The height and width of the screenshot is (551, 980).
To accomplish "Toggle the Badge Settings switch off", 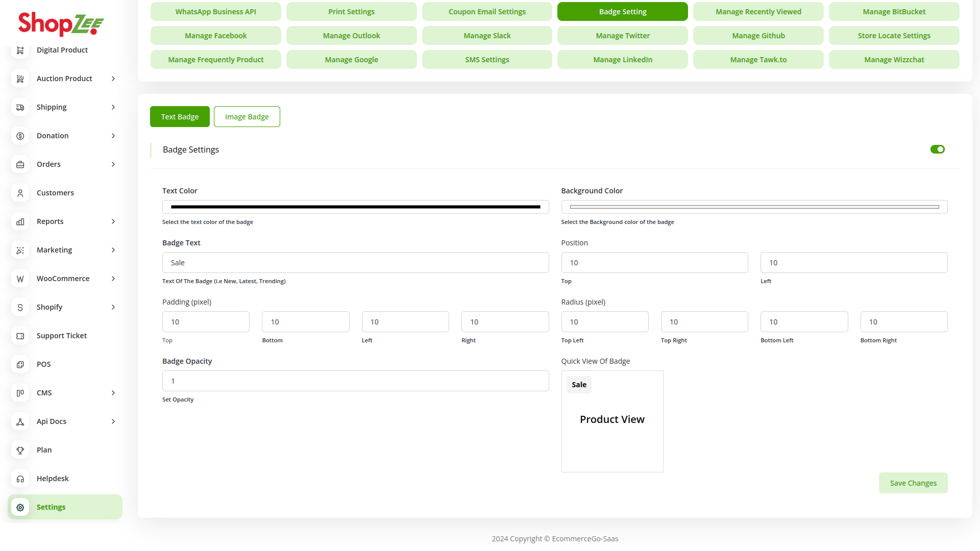I will click(937, 149).
